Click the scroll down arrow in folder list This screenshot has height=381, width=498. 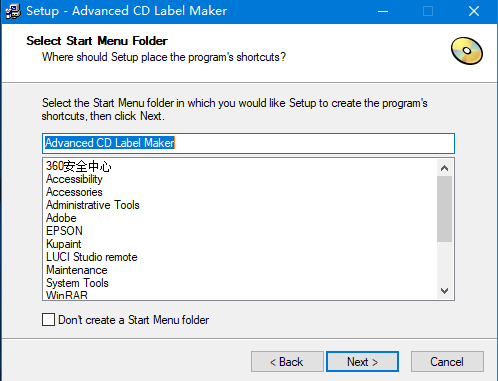click(x=444, y=291)
